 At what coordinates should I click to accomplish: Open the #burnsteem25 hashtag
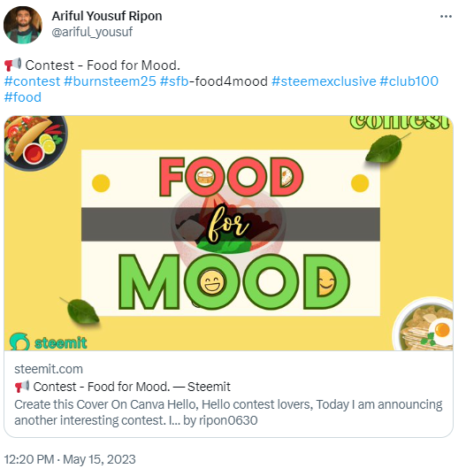point(110,81)
